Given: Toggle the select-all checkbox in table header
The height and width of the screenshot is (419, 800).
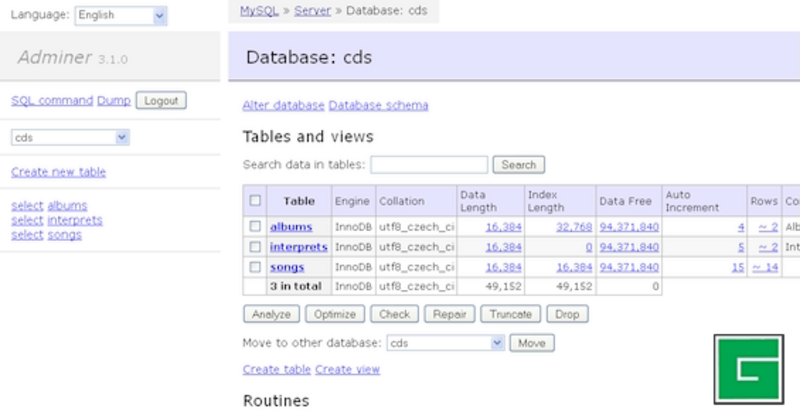Looking at the screenshot, I should pyautogui.click(x=255, y=200).
